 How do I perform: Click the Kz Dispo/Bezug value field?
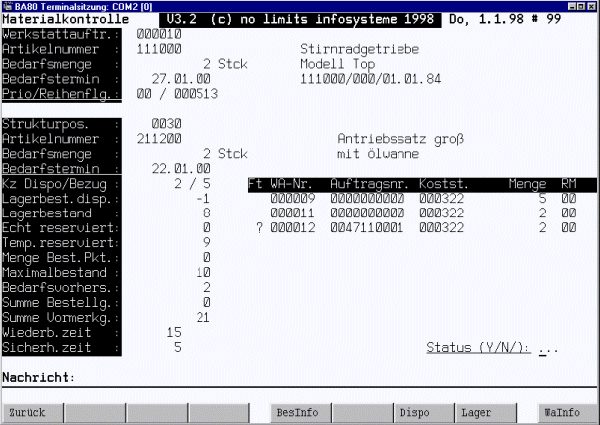192,184
